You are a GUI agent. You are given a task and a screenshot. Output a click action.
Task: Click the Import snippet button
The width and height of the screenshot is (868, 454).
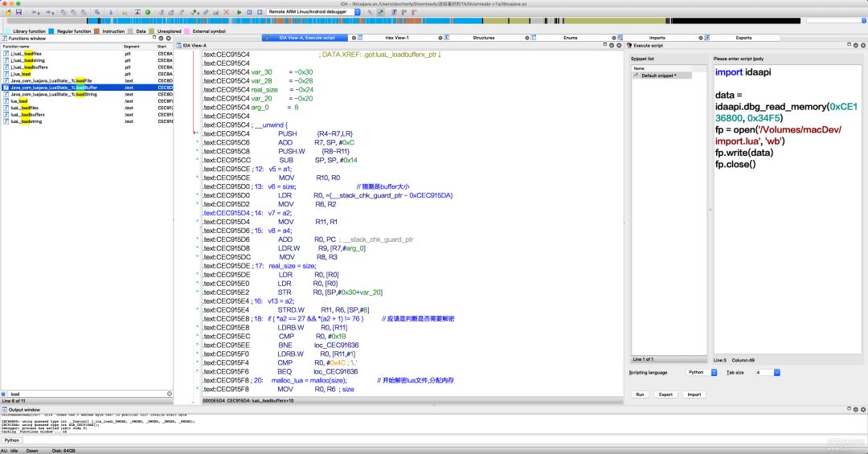point(694,395)
